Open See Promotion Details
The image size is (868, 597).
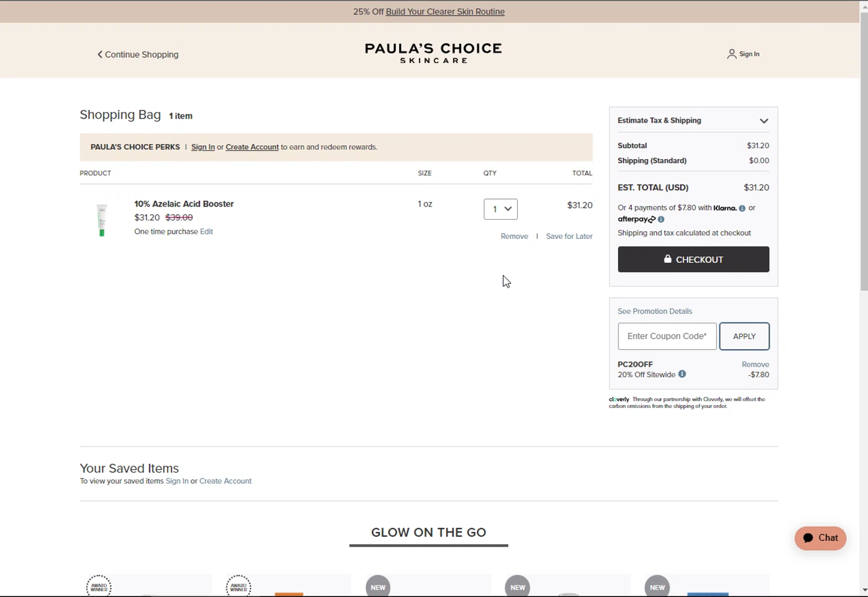[654, 311]
